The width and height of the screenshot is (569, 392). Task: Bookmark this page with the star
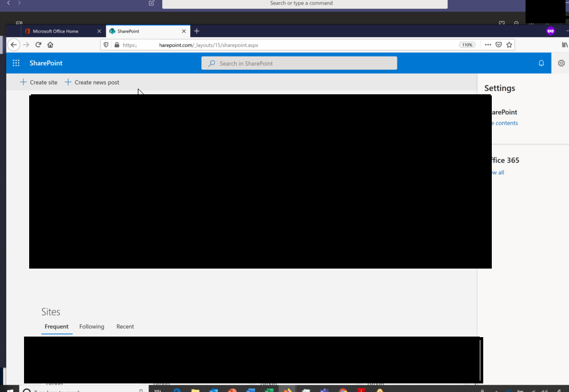509,45
